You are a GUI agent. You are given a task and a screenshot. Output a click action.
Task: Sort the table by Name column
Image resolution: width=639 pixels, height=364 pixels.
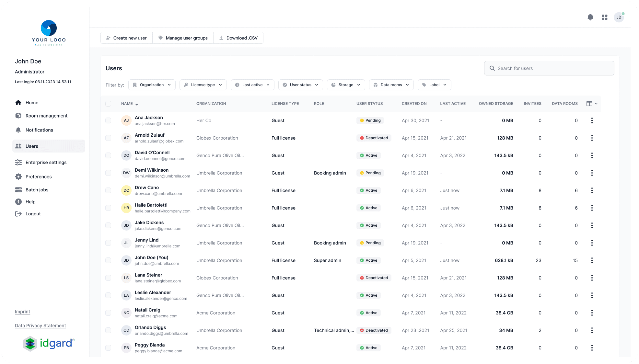pyautogui.click(x=130, y=104)
